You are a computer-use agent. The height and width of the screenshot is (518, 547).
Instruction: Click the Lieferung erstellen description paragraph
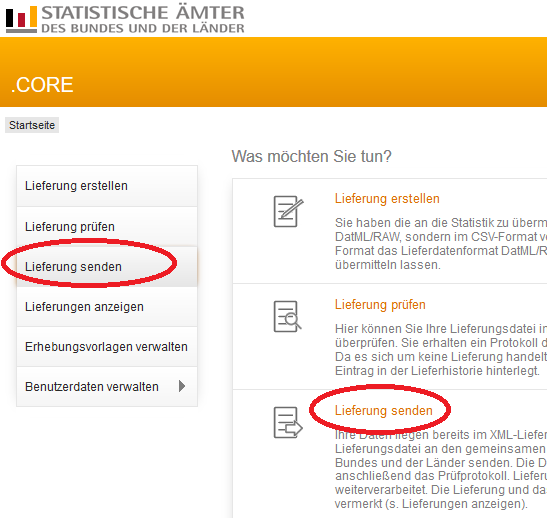pos(441,244)
